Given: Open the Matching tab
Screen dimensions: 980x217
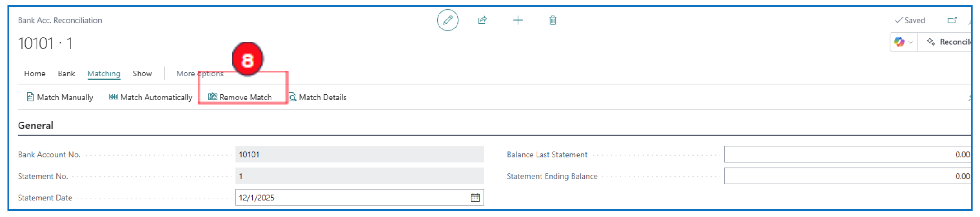Looking at the screenshot, I should point(104,74).
